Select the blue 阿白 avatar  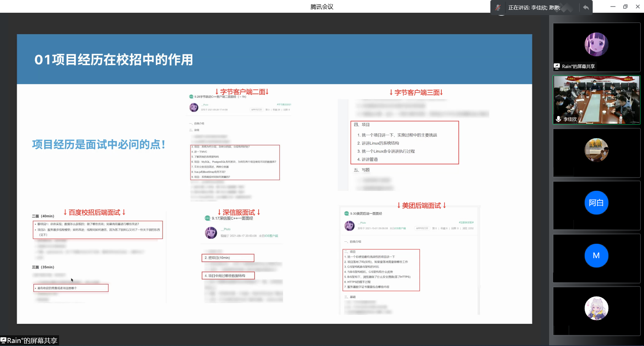[596, 203]
